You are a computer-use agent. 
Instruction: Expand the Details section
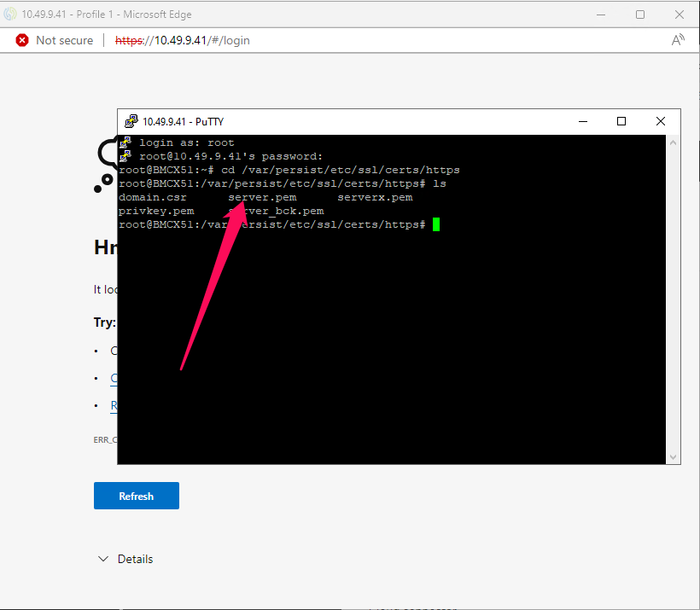(135, 559)
